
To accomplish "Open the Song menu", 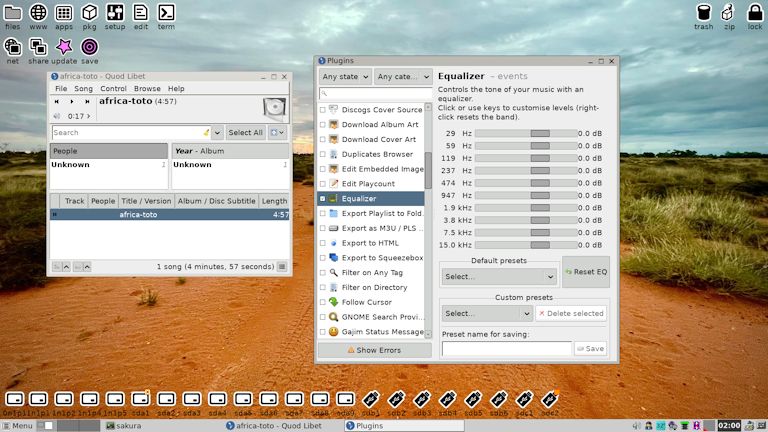I will point(83,89).
